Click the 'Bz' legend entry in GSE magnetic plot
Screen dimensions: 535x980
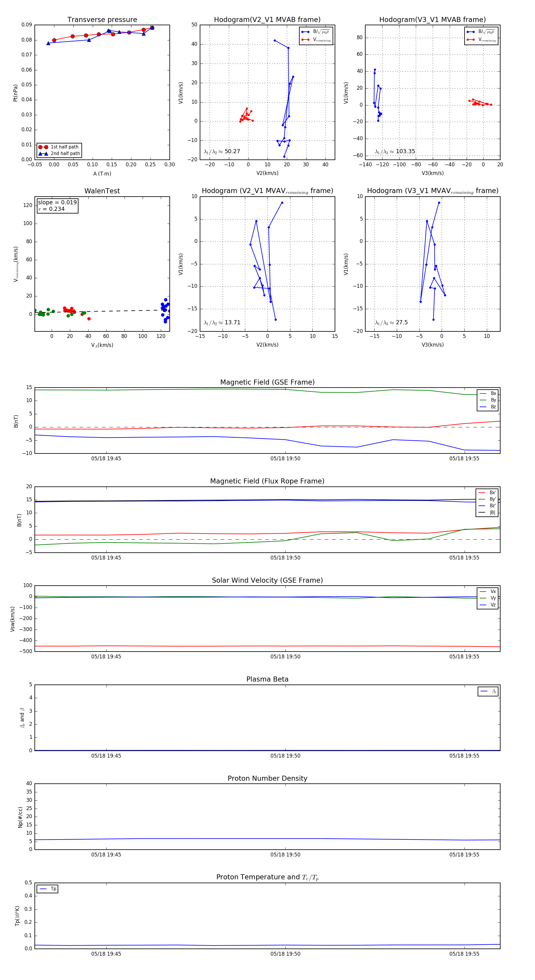(488, 407)
